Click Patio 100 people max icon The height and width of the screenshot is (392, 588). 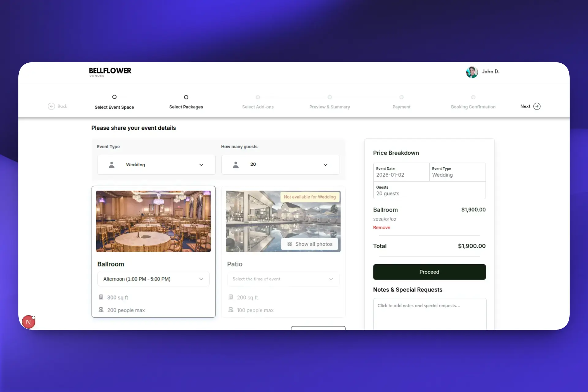pyautogui.click(x=231, y=310)
